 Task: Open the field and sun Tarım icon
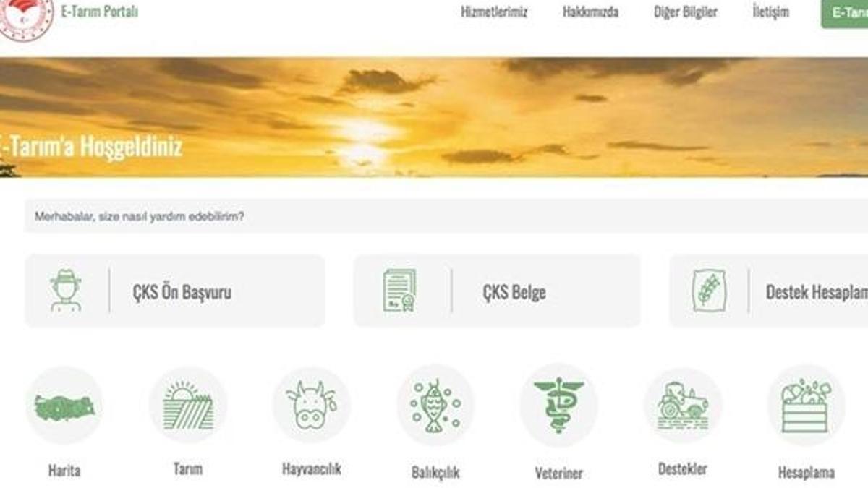pos(188,405)
